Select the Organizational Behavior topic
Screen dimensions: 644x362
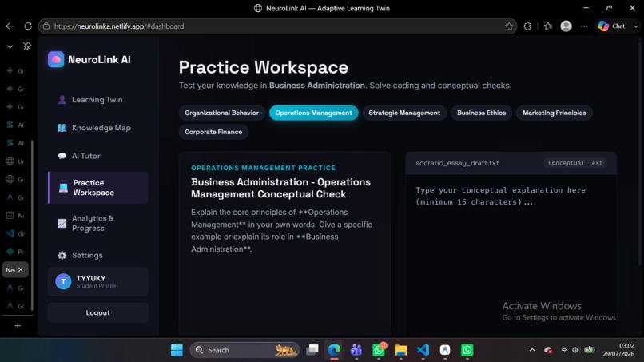point(222,113)
